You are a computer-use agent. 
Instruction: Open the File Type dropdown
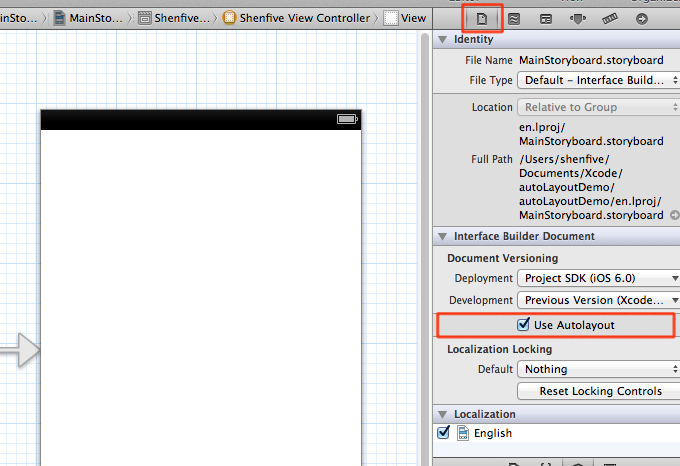coord(598,80)
